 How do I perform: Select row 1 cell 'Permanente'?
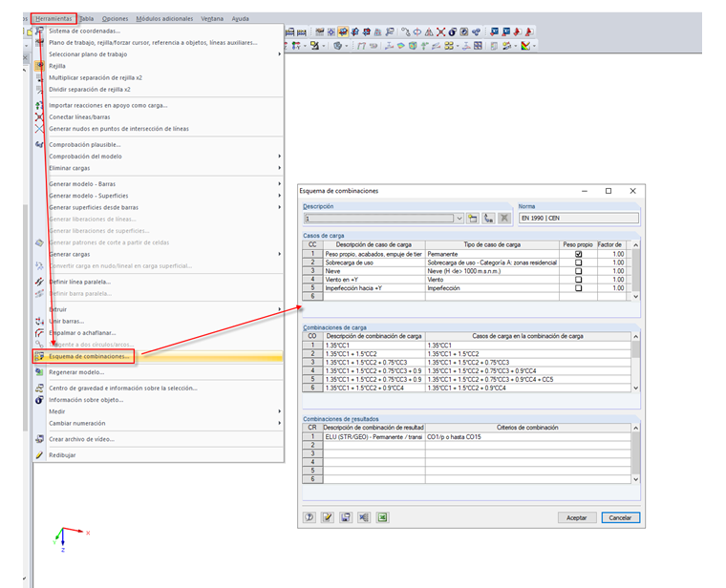492,254
